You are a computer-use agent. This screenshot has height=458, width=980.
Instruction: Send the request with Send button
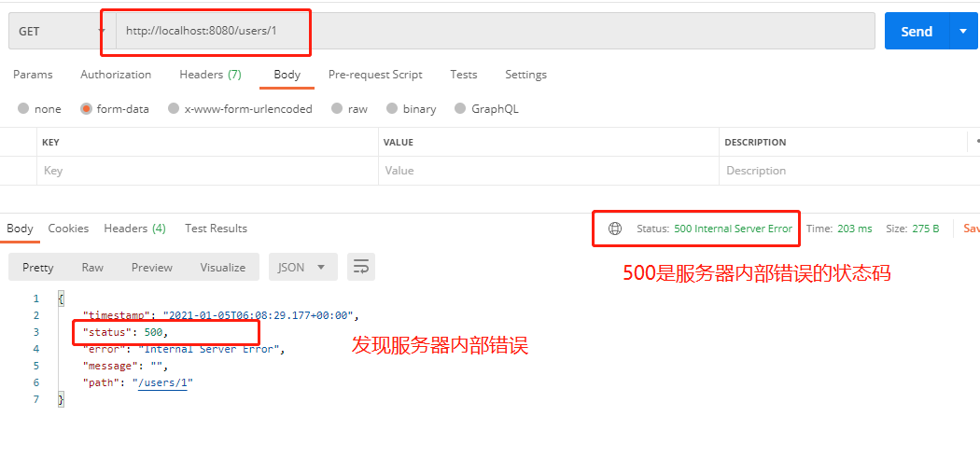click(917, 31)
